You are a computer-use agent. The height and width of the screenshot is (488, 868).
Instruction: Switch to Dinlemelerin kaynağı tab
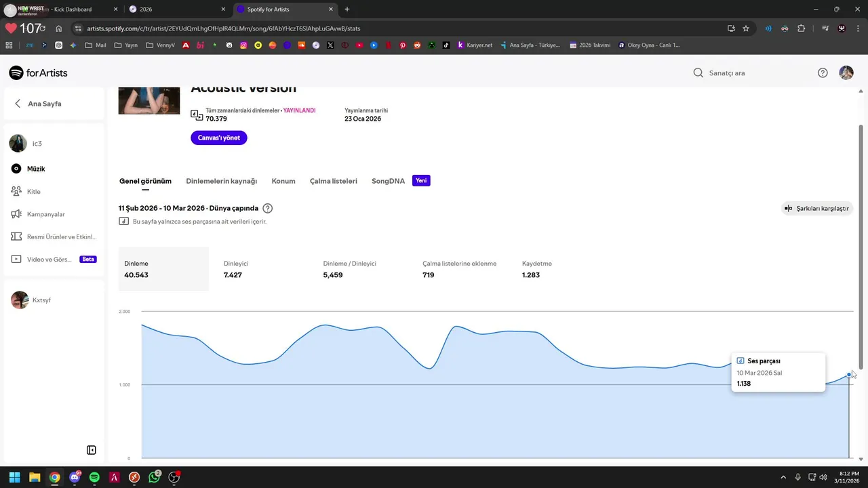click(x=221, y=181)
